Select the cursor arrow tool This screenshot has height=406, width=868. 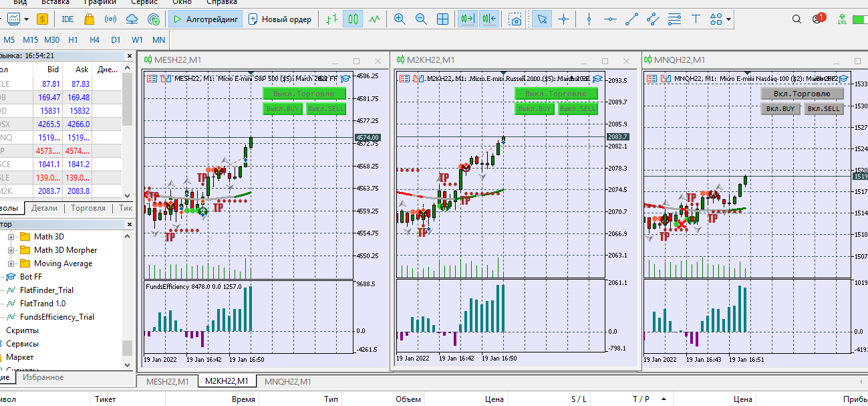click(542, 19)
